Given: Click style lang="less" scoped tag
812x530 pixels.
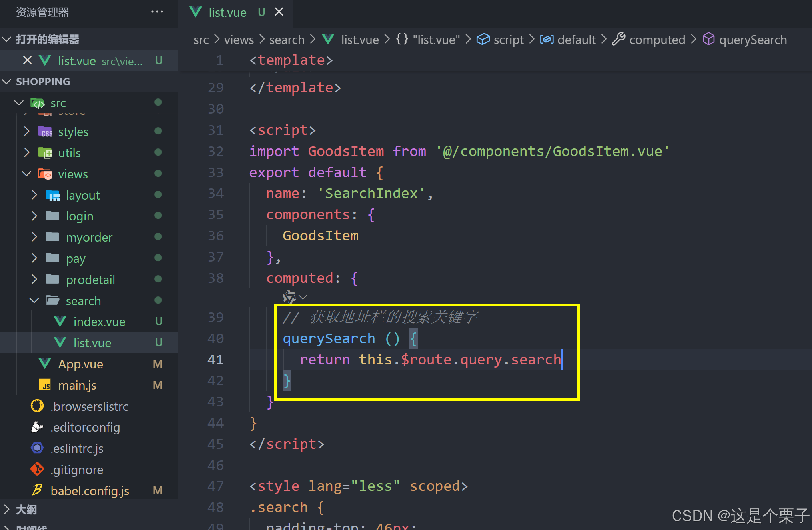Looking at the screenshot, I should coord(359,486).
